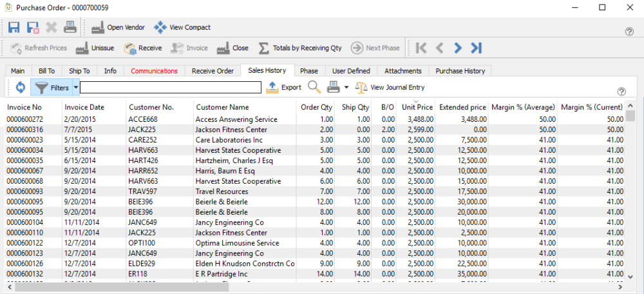This screenshot has height=294, width=644.
Task: Click the Save floppy disk icon
Action: (14, 28)
